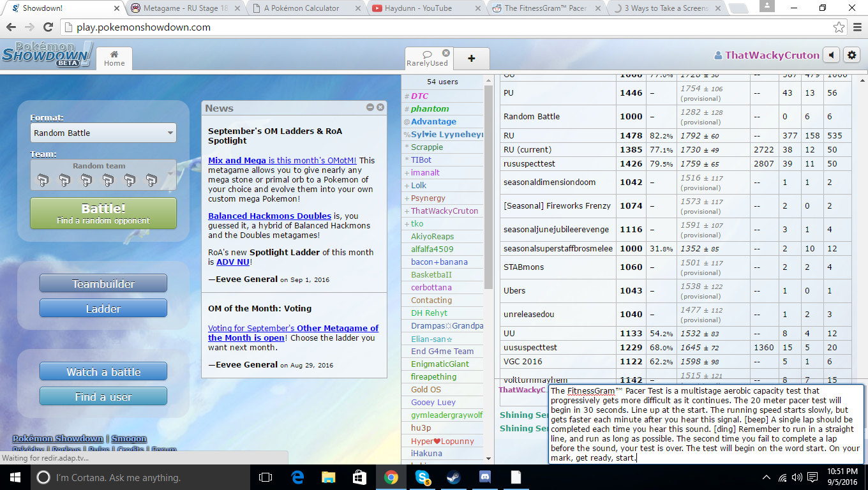Viewport: 868px width, 490px height.
Task: Open the Ladder
Action: [x=103, y=309]
